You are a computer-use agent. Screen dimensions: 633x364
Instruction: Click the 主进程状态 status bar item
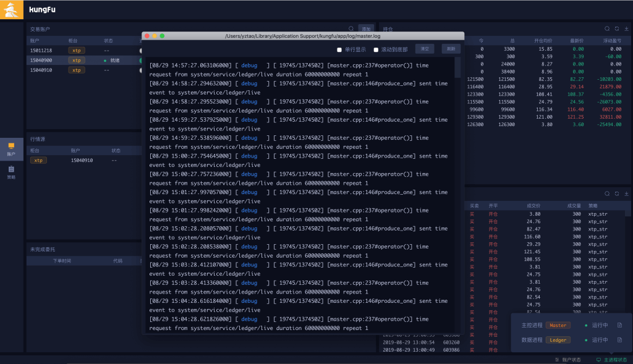[x=611, y=360]
